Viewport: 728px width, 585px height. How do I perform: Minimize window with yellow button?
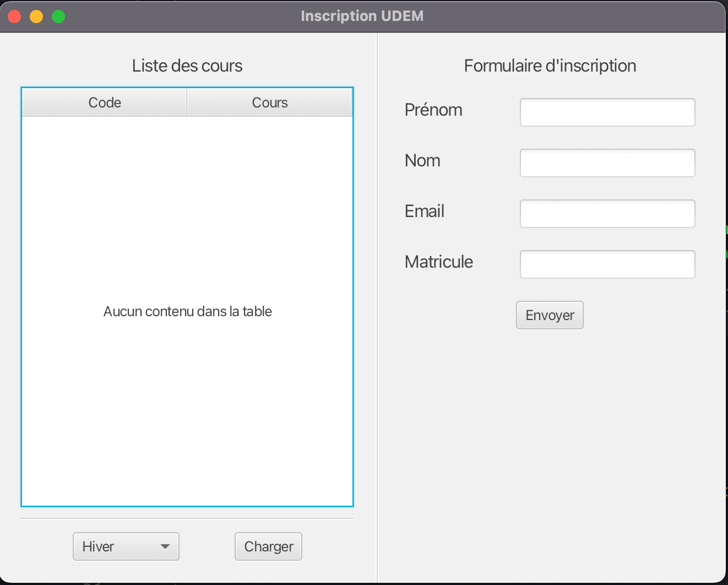pos(36,17)
